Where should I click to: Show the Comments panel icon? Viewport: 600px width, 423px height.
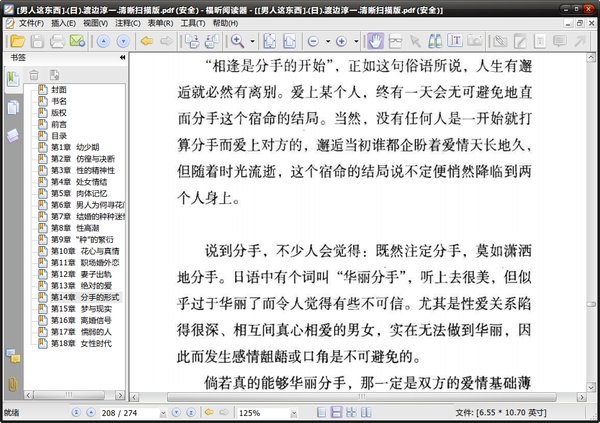[12, 135]
